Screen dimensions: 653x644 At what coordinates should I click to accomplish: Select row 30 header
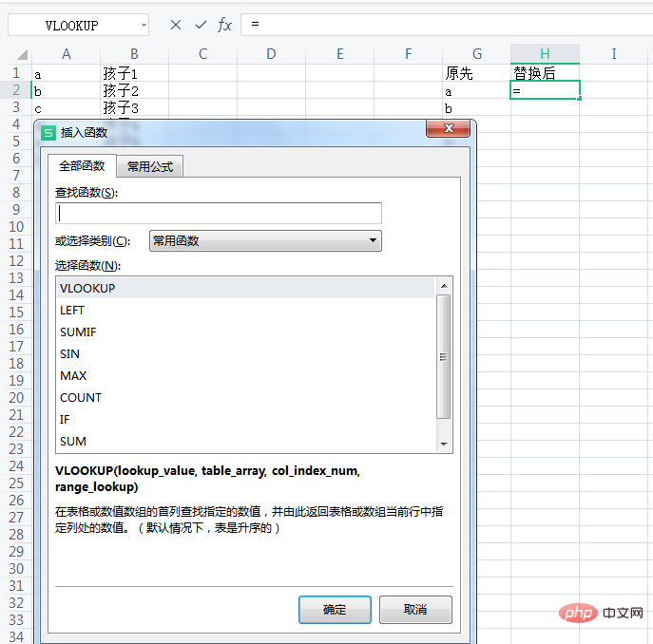(16, 569)
